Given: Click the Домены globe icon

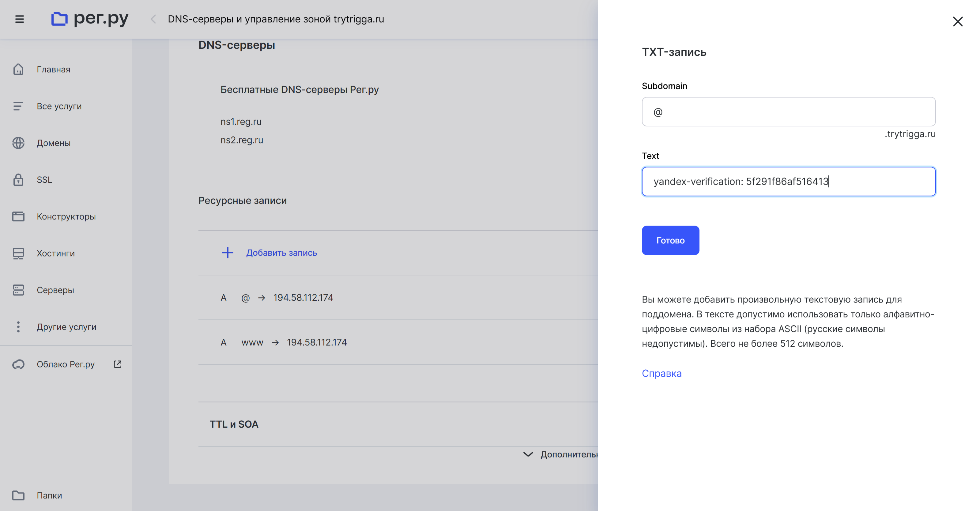Looking at the screenshot, I should [18, 143].
